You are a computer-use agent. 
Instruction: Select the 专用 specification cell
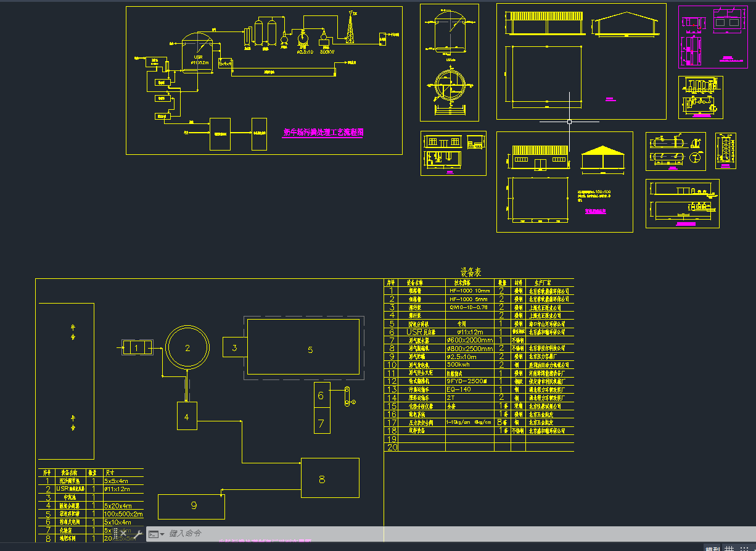pyautogui.click(x=461, y=323)
